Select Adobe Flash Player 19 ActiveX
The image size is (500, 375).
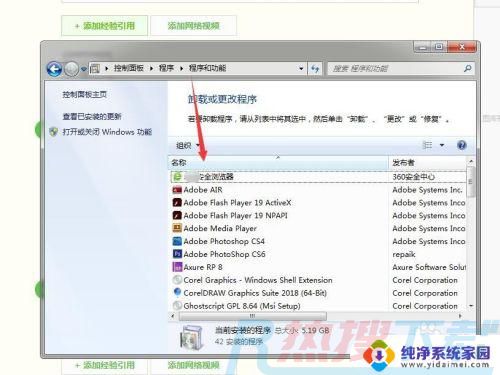tap(237, 203)
